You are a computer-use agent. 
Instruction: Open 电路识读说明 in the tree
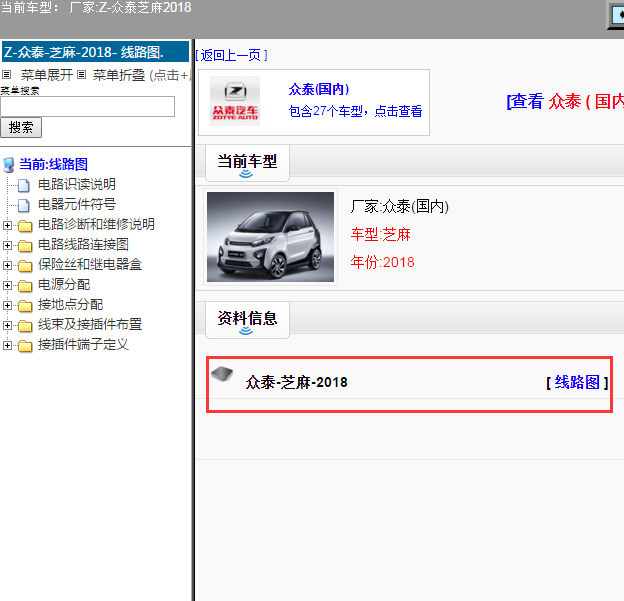point(77,184)
